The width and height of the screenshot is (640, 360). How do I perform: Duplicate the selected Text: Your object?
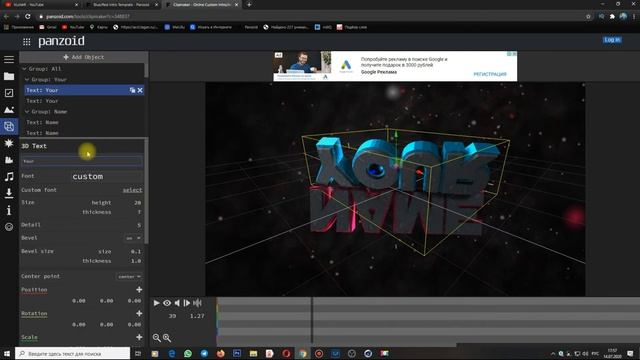pos(132,90)
